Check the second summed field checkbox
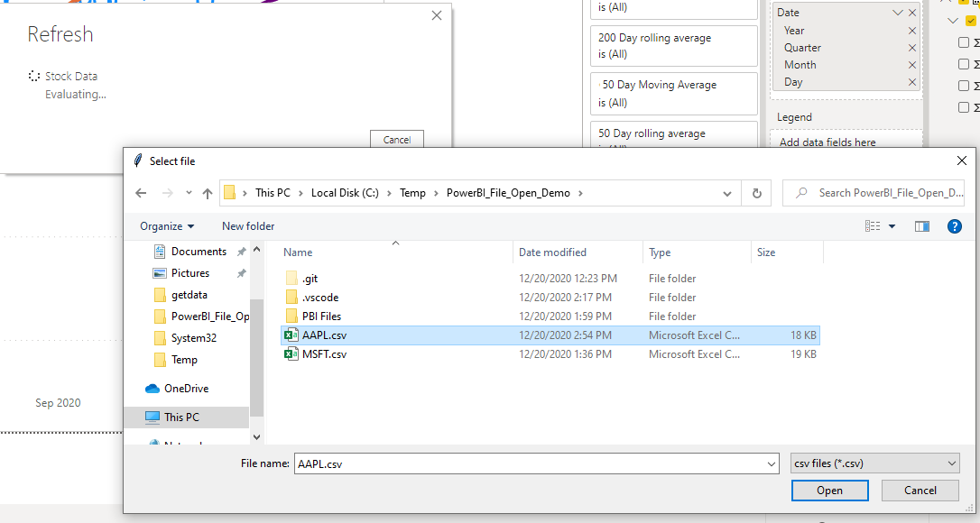The image size is (980, 523). 964,62
